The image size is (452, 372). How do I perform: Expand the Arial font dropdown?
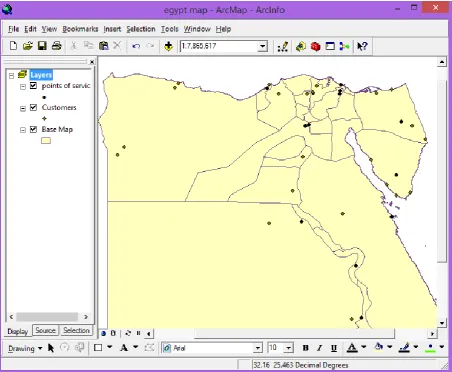pos(258,348)
